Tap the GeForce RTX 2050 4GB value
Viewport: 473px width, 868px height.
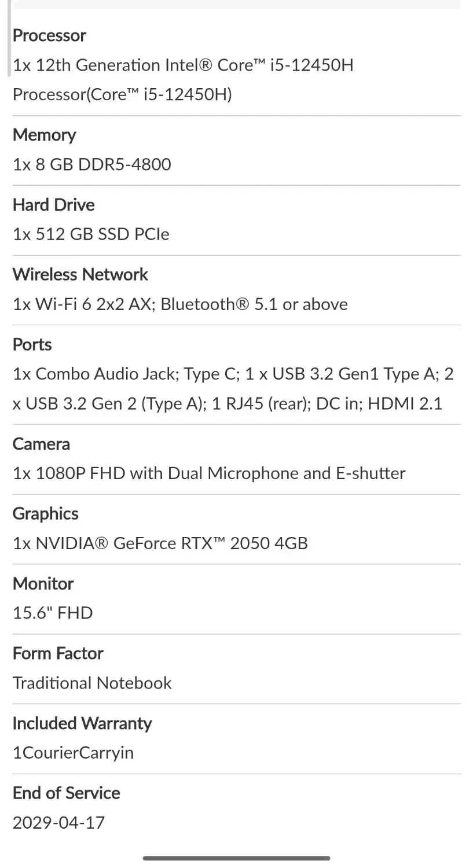(160, 543)
